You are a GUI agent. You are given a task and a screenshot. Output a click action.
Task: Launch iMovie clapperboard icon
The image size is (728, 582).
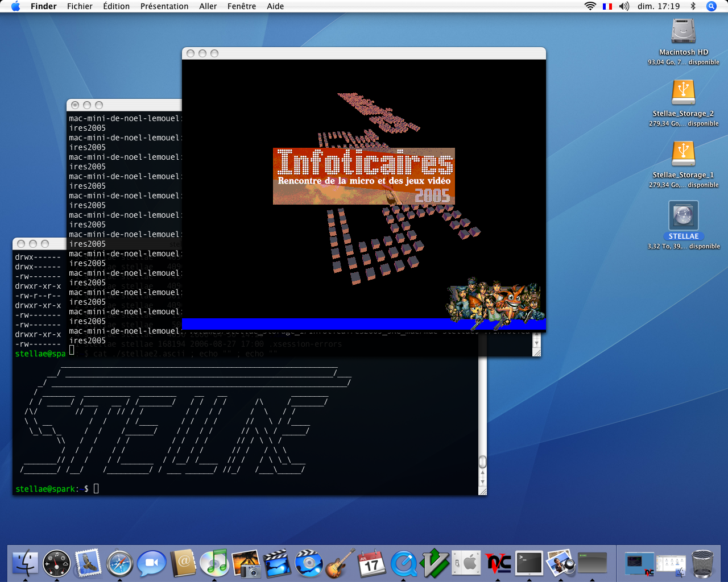pyautogui.click(x=278, y=564)
